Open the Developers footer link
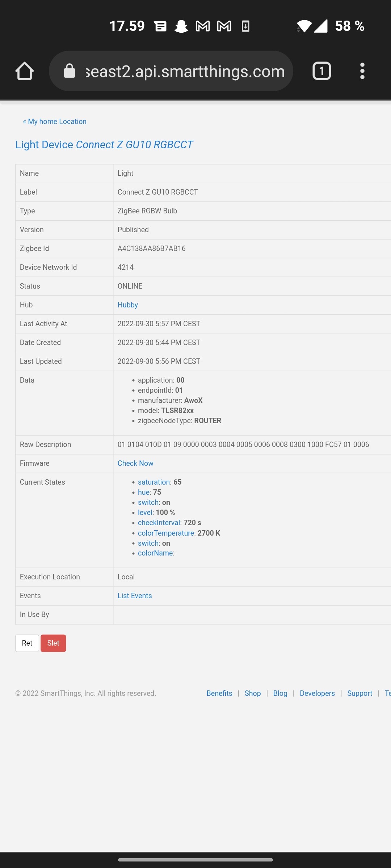This screenshot has height=868, width=391. (x=317, y=693)
